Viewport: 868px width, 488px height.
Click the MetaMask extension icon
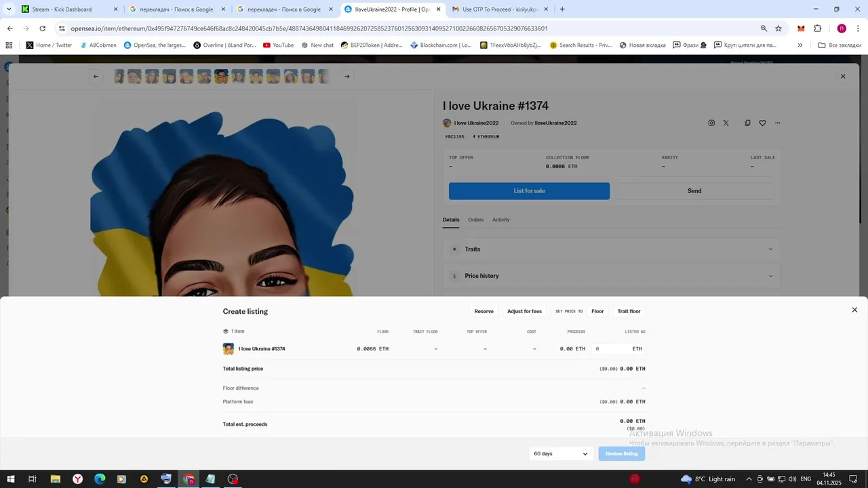(801, 28)
